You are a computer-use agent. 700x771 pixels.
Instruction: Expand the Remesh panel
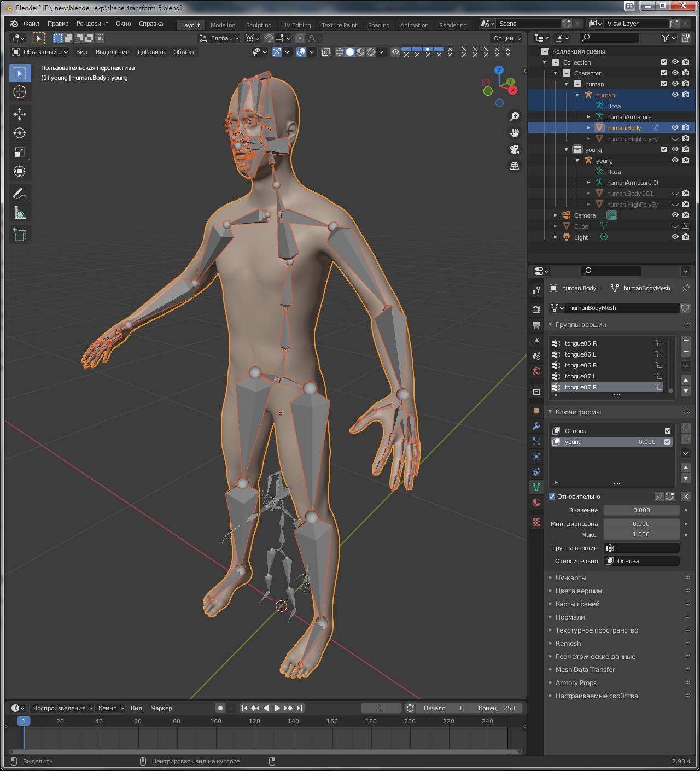coord(568,644)
